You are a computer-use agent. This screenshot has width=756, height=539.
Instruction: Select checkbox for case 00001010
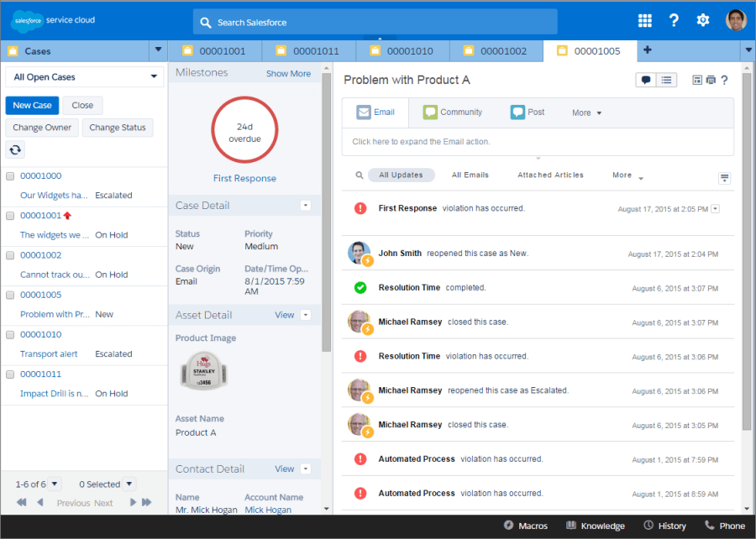(x=10, y=335)
